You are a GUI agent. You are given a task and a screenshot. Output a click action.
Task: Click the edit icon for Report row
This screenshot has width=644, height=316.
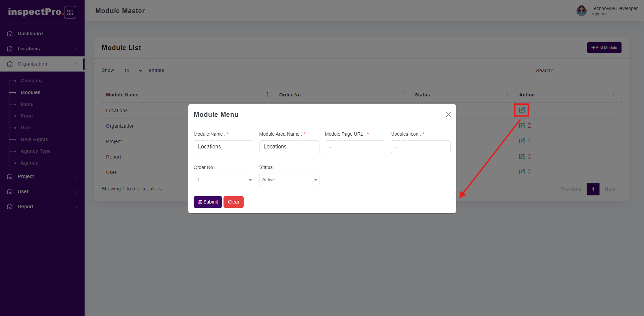[522, 156]
